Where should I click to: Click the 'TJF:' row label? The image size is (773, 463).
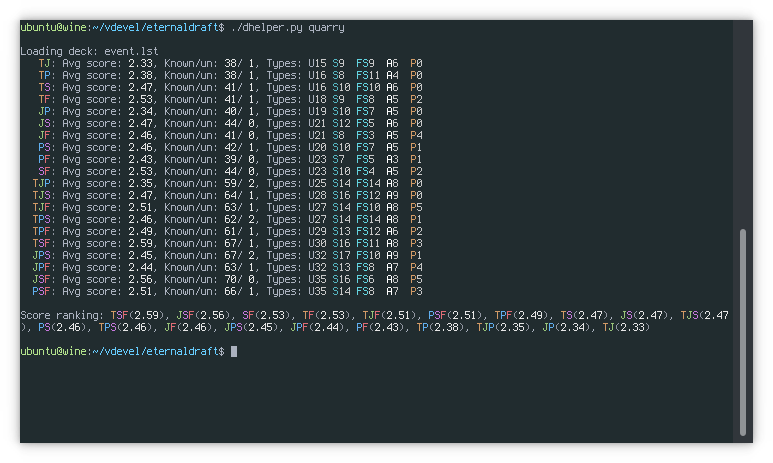(x=44, y=208)
